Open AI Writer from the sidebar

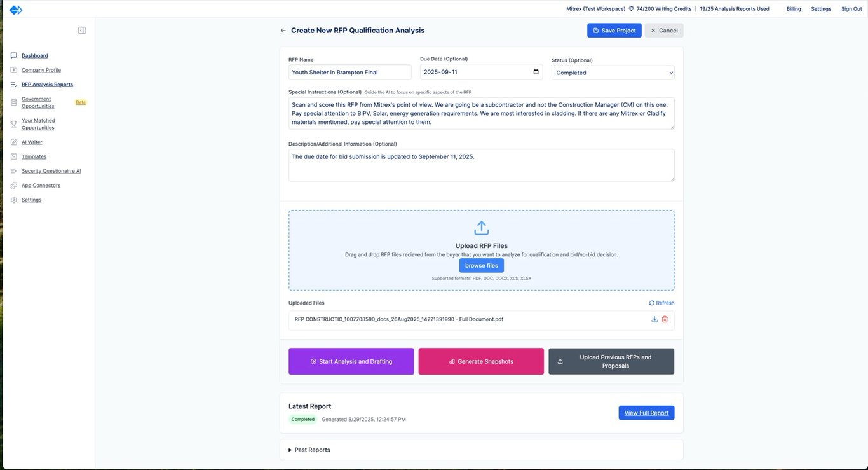click(32, 142)
